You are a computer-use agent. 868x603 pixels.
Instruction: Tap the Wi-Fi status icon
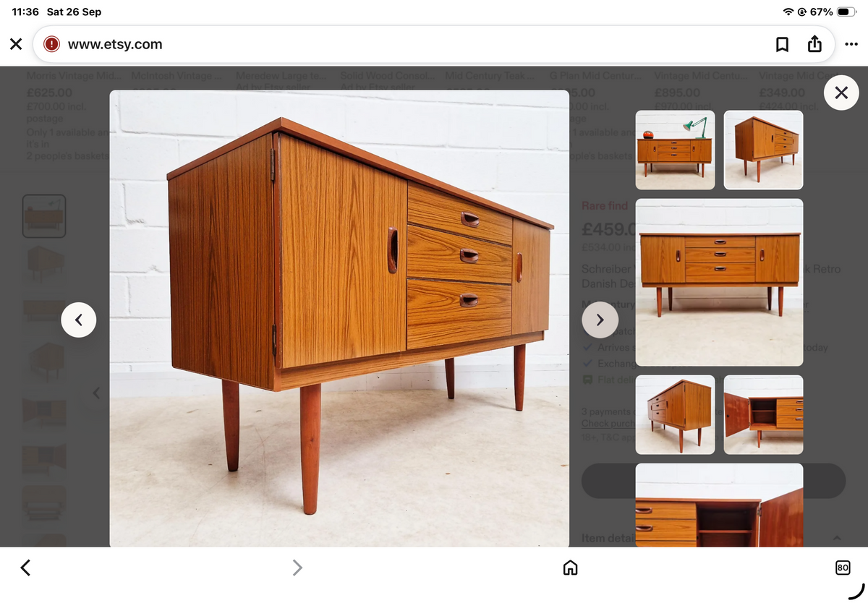coord(788,12)
